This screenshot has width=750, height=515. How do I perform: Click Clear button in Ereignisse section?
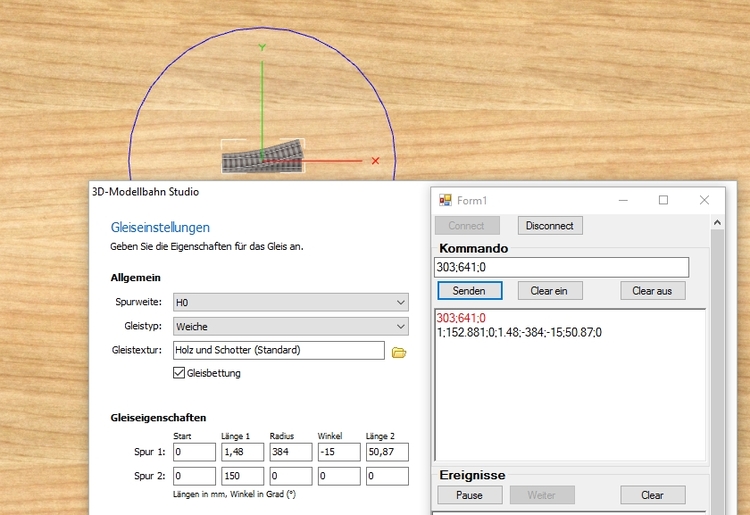coord(652,495)
